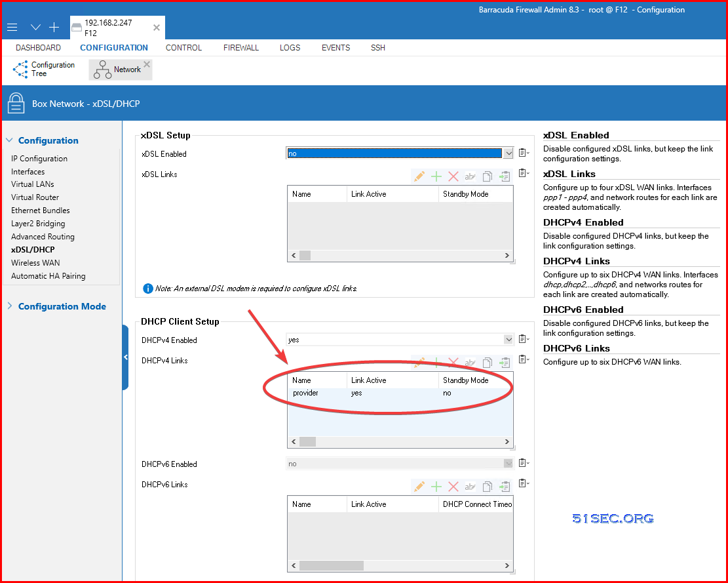
Task: Collapse the Configuration section in sidebar
Action: (x=9, y=140)
